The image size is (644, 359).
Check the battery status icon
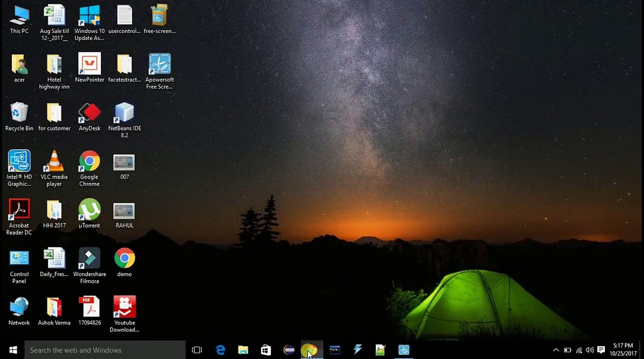(567, 350)
